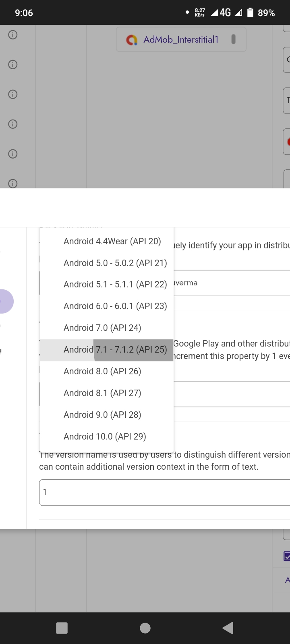Viewport: 290px width, 644px height.
Task: Pick Android 5.1 - 5.1.1 (API 22)
Action: (115, 285)
